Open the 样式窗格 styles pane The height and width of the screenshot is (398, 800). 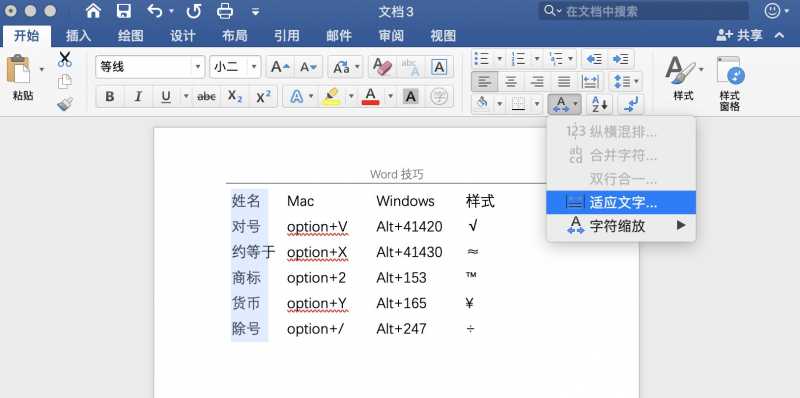[730, 83]
